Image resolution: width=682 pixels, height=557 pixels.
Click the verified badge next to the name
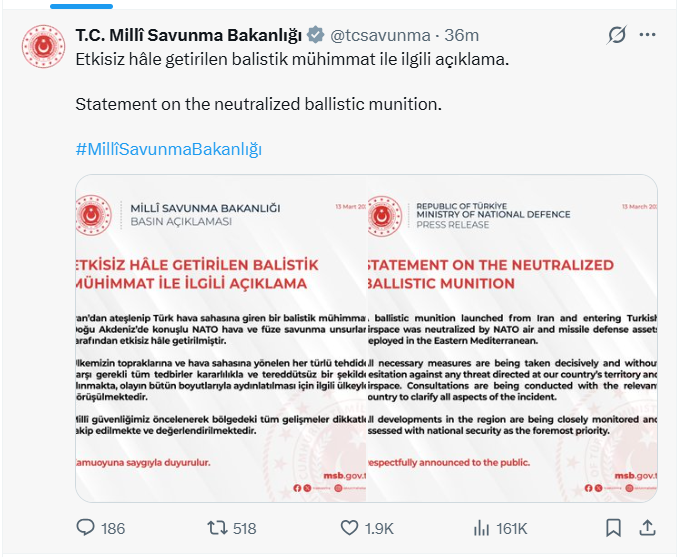point(316,36)
